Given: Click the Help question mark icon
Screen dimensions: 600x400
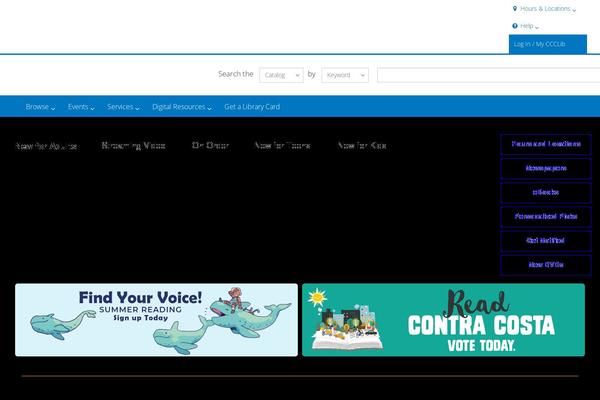Looking at the screenshot, I should (515, 26).
